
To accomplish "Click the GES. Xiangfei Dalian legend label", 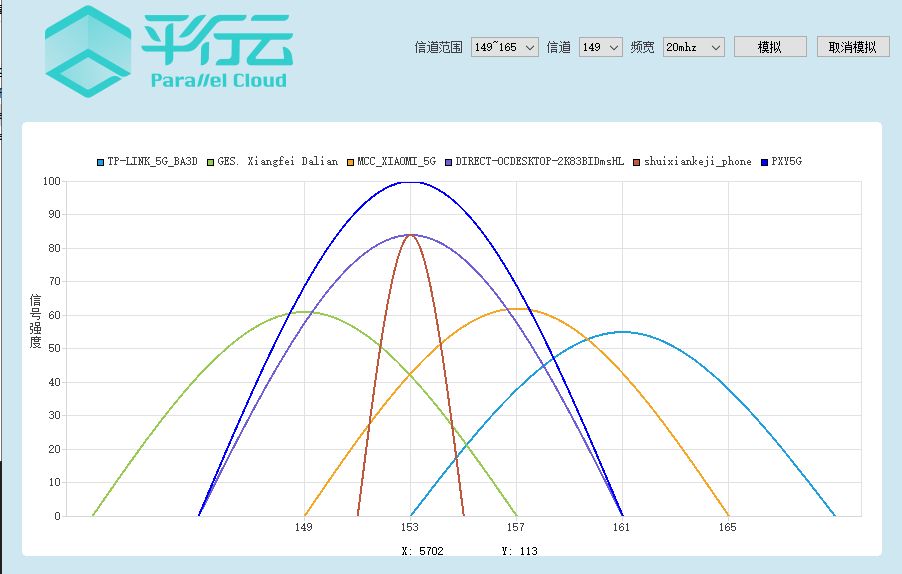I will 277,162.
